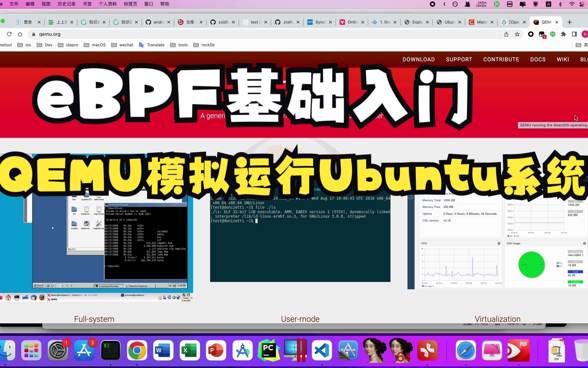Image resolution: width=588 pixels, height=368 pixels.
Task: Click the CONTRIBUTE navigation link
Action: [x=501, y=59]
